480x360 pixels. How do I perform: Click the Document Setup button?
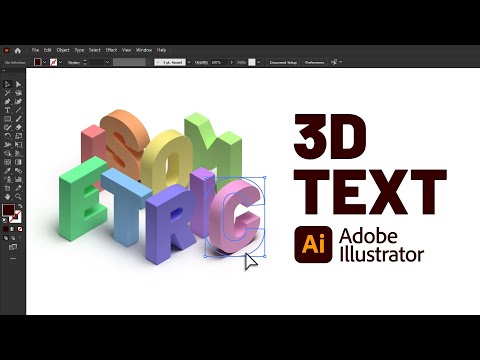[x=283, y=62]
